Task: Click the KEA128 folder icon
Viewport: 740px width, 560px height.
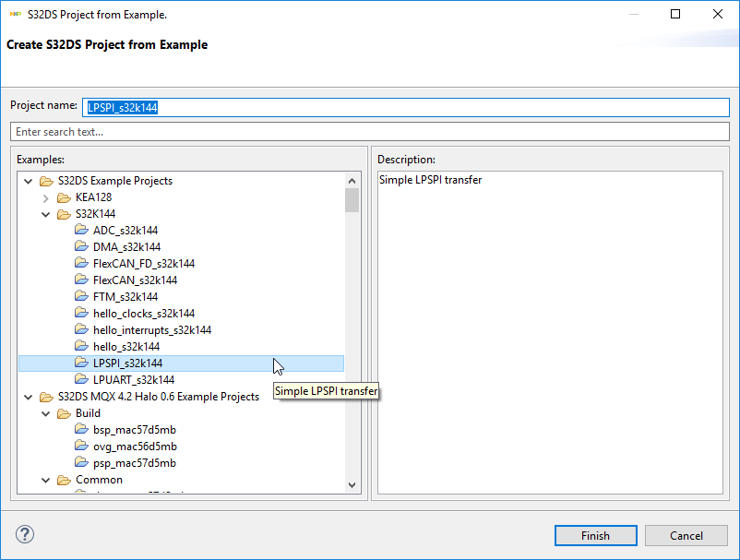Action: [64, 197]
